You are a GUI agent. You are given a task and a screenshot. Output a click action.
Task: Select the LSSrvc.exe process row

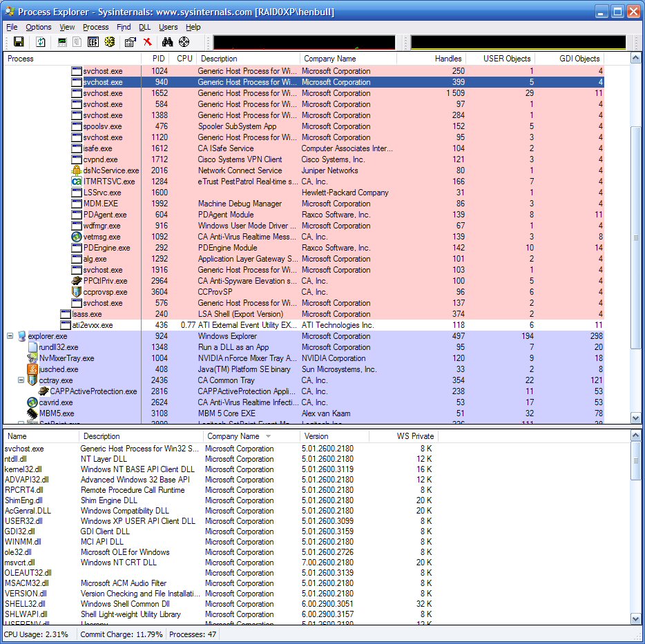pyautogui.click(x=304, y=193)
